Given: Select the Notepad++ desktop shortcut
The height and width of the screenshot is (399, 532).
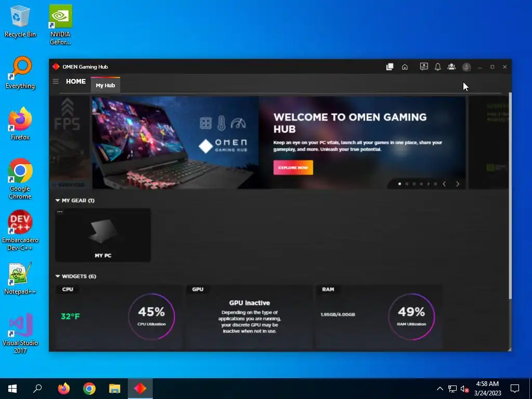Looking at the screenshot, I should 20,278.
